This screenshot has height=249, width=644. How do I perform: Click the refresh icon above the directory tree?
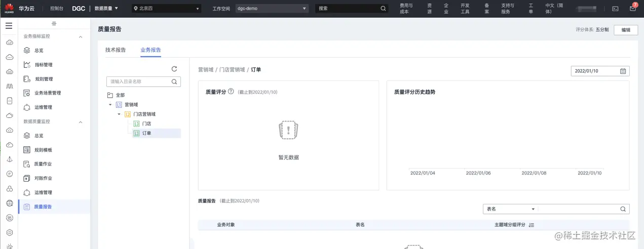tap(174, 69)
